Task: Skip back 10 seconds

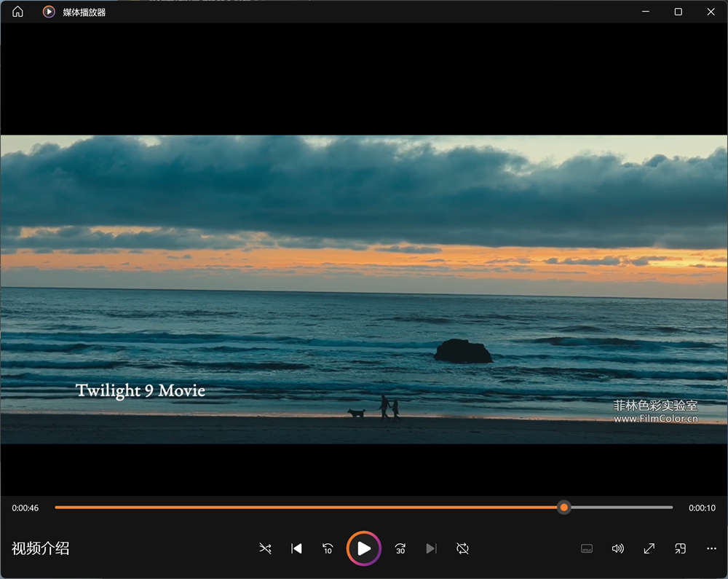Action: pos(328,548)
